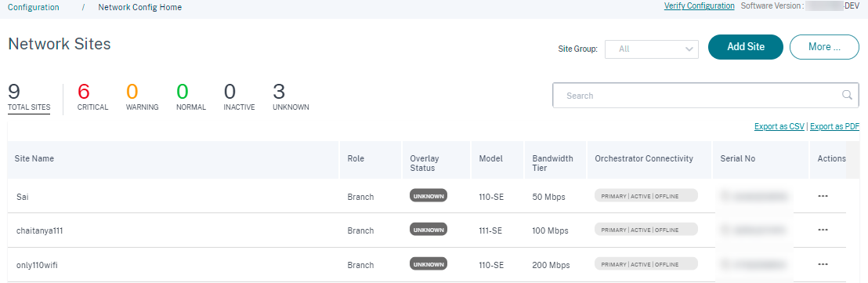Click Branch role in only110wifi row
This screenshot has height=283, width=868.
[x=360, y=265]
